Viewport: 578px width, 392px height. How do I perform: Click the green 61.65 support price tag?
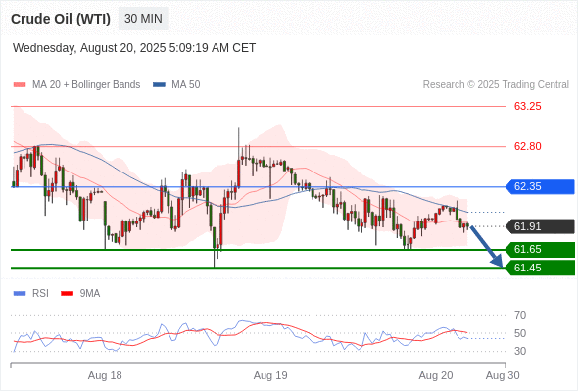click(540, 249)
